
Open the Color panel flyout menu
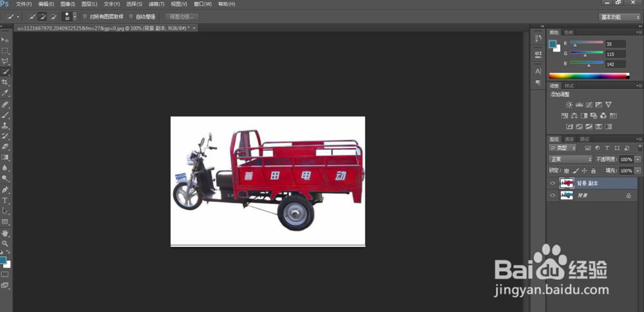click(x=639, y=32)
